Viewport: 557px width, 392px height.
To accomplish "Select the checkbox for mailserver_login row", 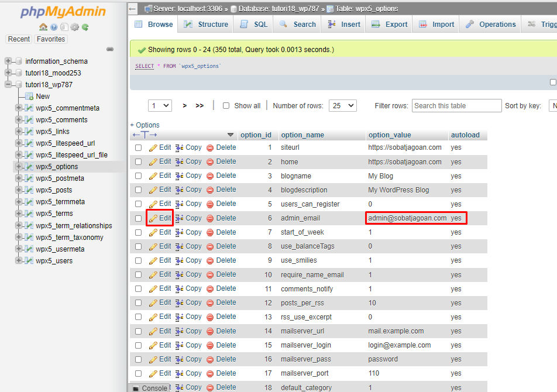I will pos(139,345).
